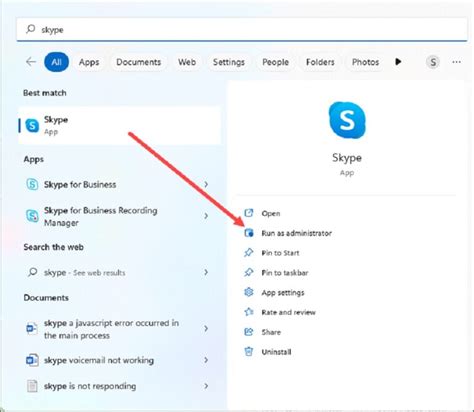
Task: Click Word icon for voicemail document
Action: point(32,360)
